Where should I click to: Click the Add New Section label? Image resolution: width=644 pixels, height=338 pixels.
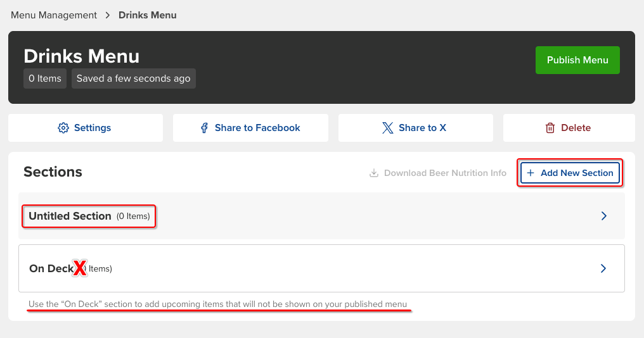point(577,173)
